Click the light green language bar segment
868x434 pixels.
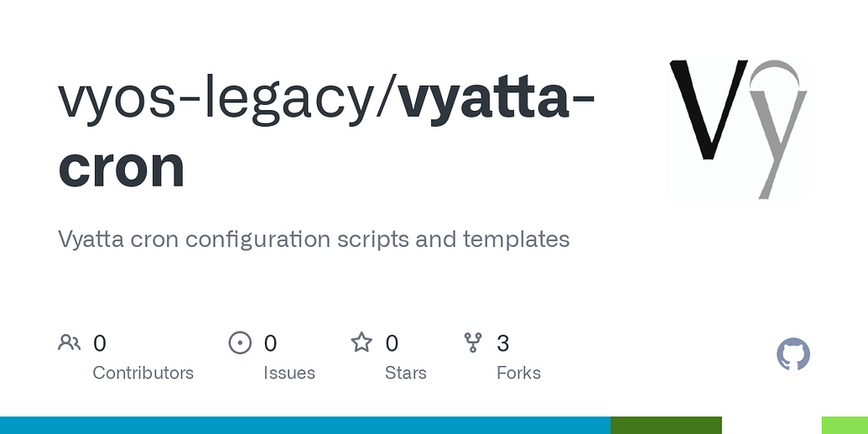point(845,425)
